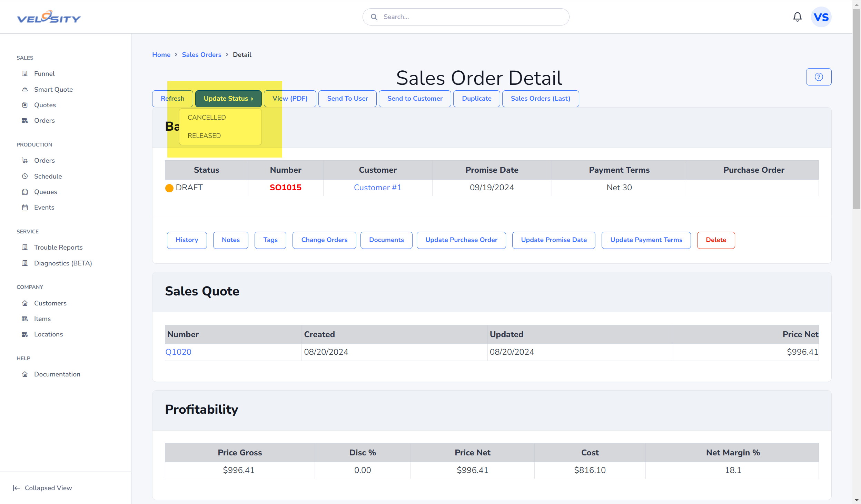Click Net Margin value 18.1
The image size is (861, 504).
click(733, 470)
